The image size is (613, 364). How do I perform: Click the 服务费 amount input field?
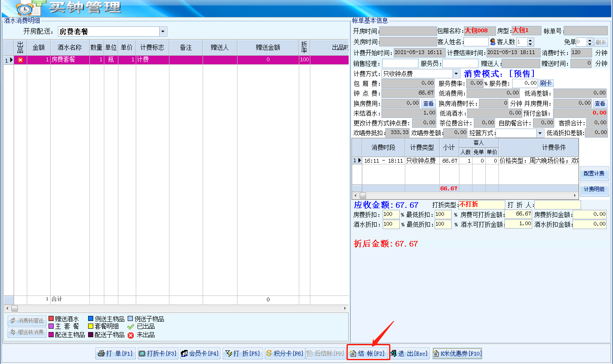(525, 83)
